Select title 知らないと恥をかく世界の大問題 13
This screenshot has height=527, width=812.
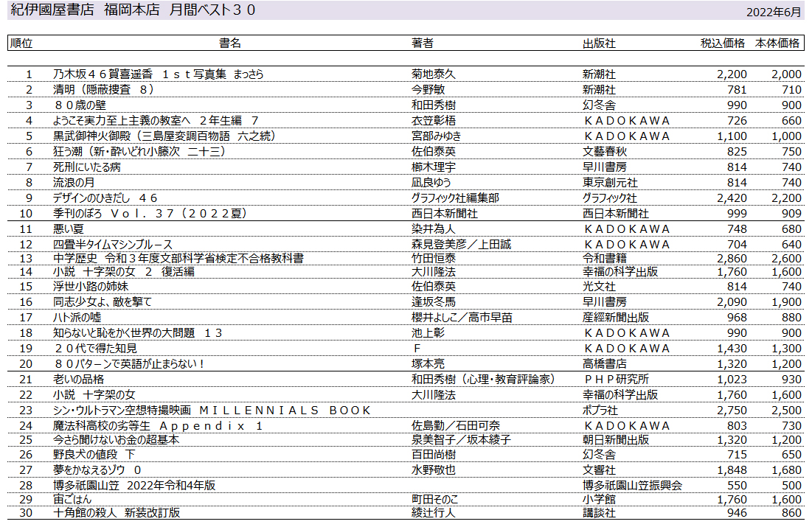[x=137, y=332]
